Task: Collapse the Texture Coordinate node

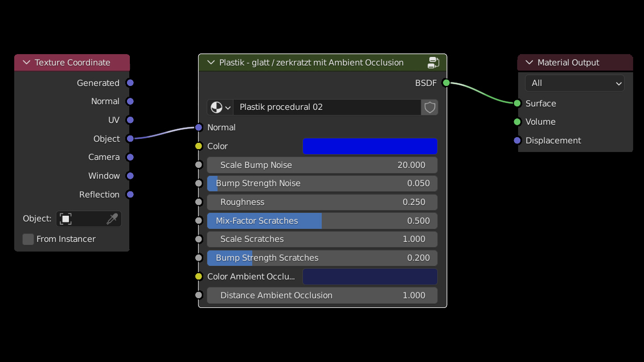Action: (26, 63)
